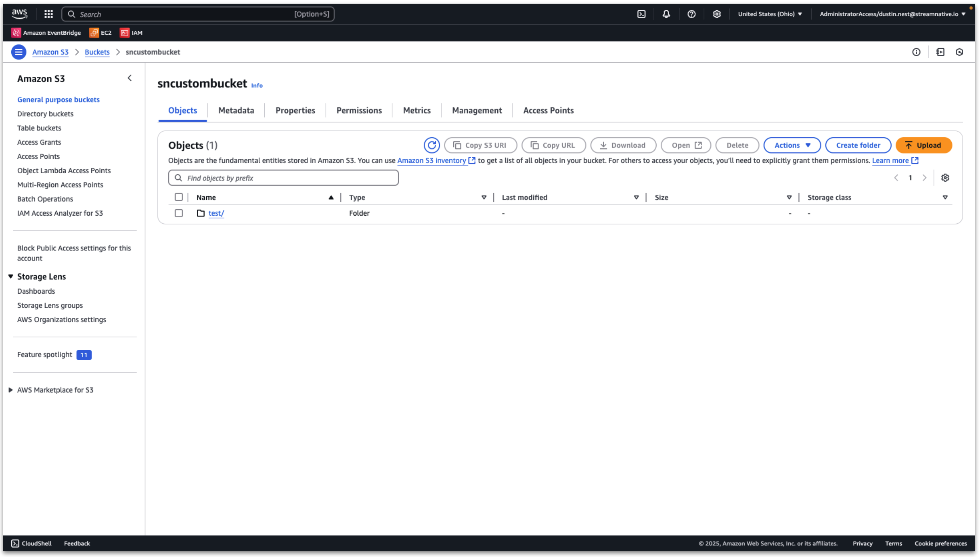This screenshot has width=980, height=557.
Task: Click the Find objects by prefix field
Action: coord(283,178)
